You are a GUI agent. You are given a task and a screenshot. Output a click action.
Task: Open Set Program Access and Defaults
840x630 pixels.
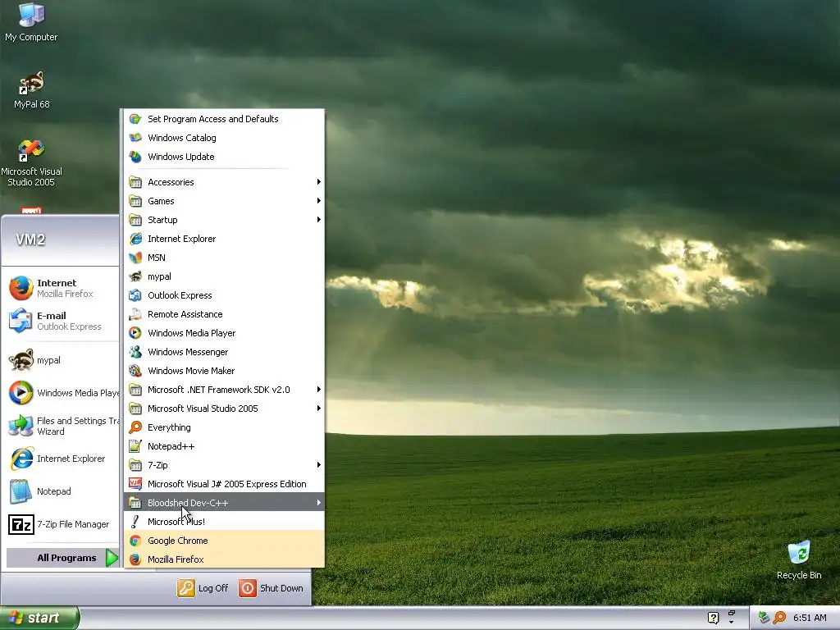pos(224,119)
